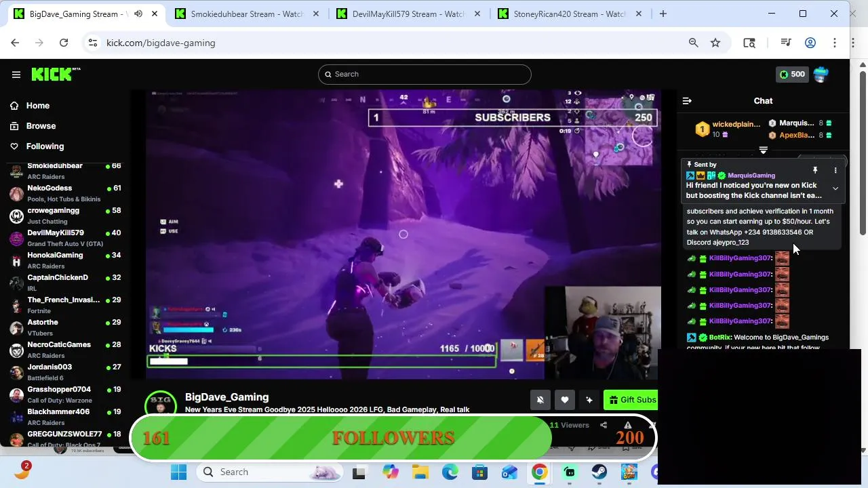
Task: Open user profile avatar menu
Action: [821, 75]
